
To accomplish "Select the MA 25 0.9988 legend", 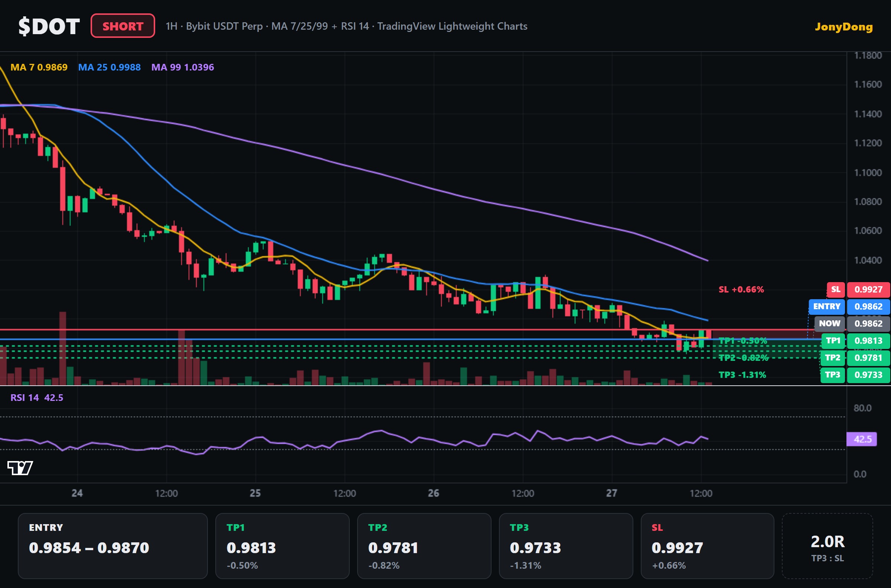I will pos(110,67).
